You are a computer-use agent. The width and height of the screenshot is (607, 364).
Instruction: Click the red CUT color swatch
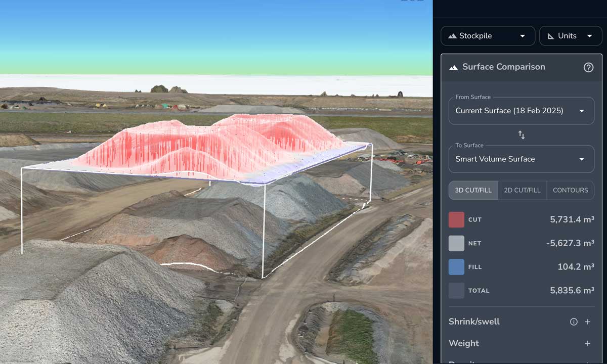coord(456,220)
